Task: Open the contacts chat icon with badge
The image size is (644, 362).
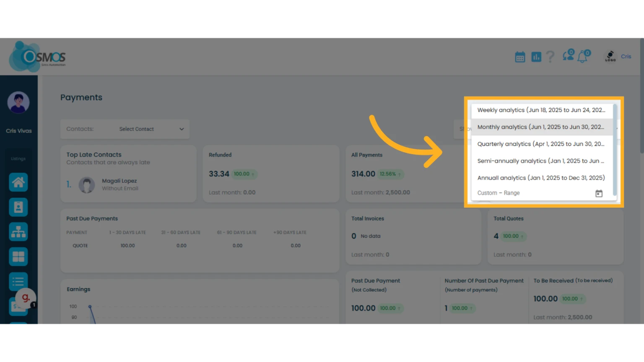Action: [569, 56]
